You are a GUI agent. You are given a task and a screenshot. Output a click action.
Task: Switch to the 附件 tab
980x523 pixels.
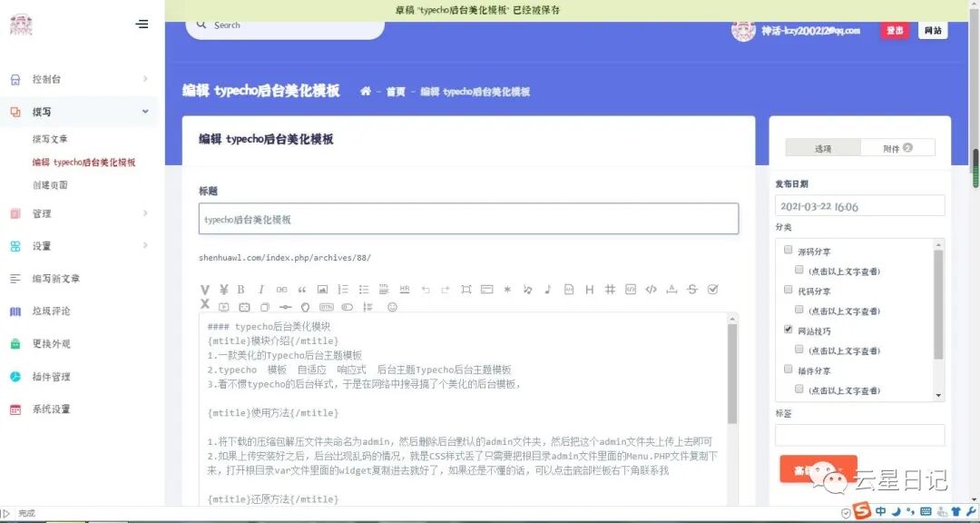coord(897,148)
